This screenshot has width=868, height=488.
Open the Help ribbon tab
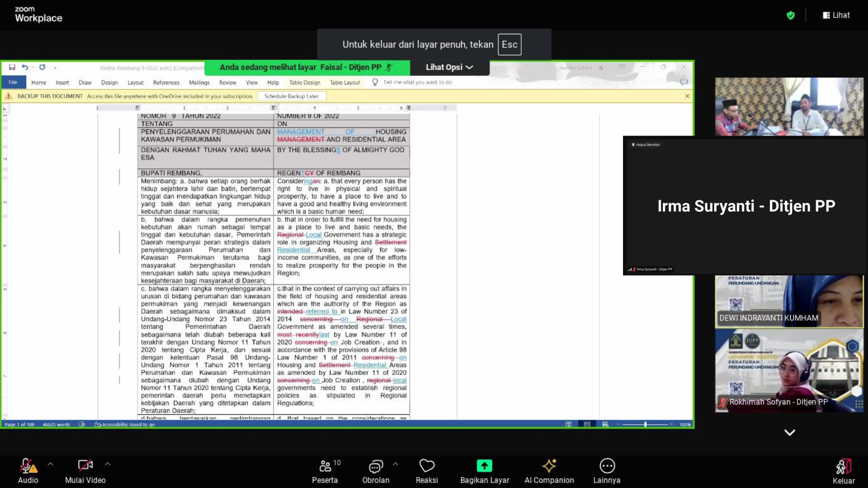click(x=273, y=83)
